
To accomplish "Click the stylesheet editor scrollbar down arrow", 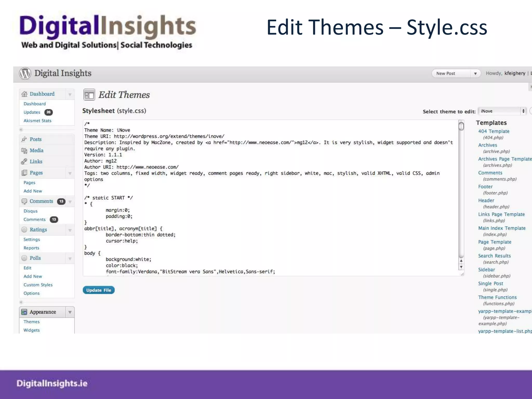I will (461, 267).
